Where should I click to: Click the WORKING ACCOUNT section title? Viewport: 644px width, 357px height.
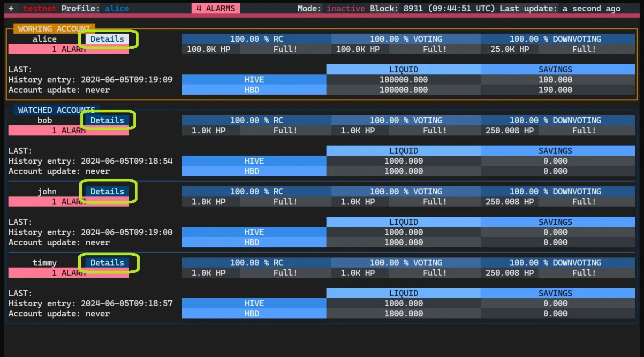click(x=54, y=29)
